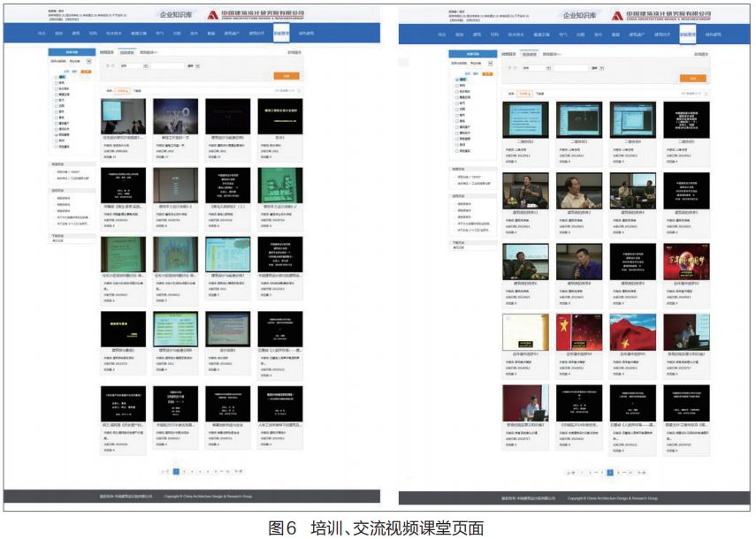Click the blue current page number in left pagination
Image resolution: width=756 pixels, height=539 pixels.
coord(176,471)
